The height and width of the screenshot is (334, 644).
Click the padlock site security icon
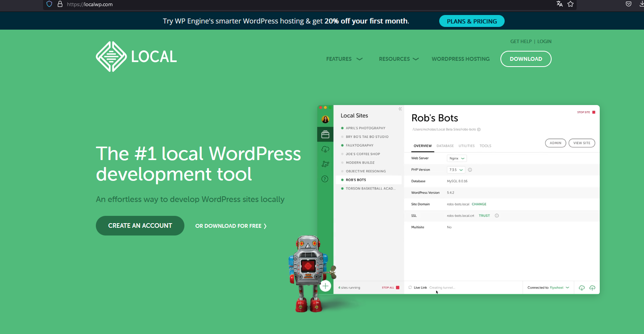tap(60, 4)
